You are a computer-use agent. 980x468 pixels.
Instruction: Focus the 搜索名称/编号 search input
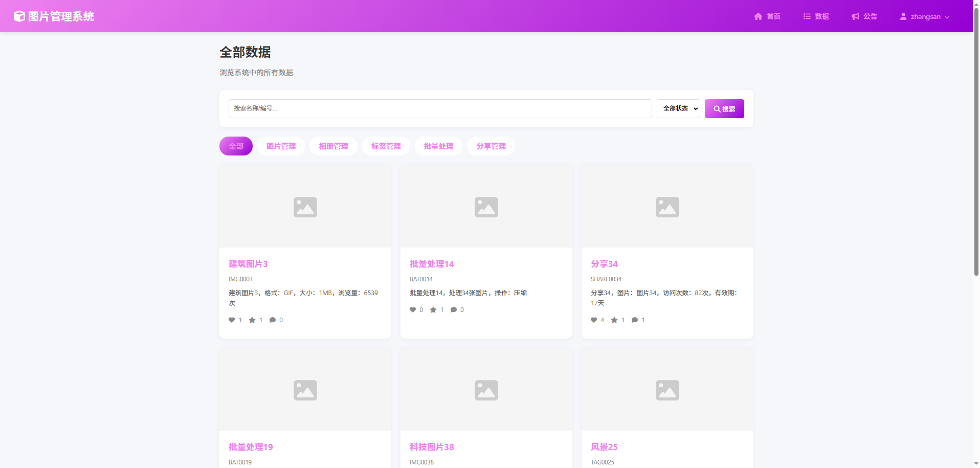click(440, 108)
